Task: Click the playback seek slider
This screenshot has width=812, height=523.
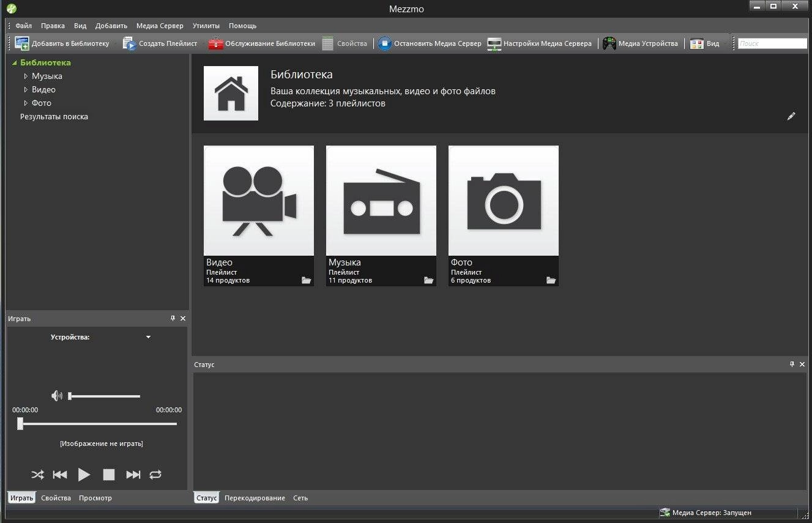Action: pyautogui.click(x=97, y=423)
